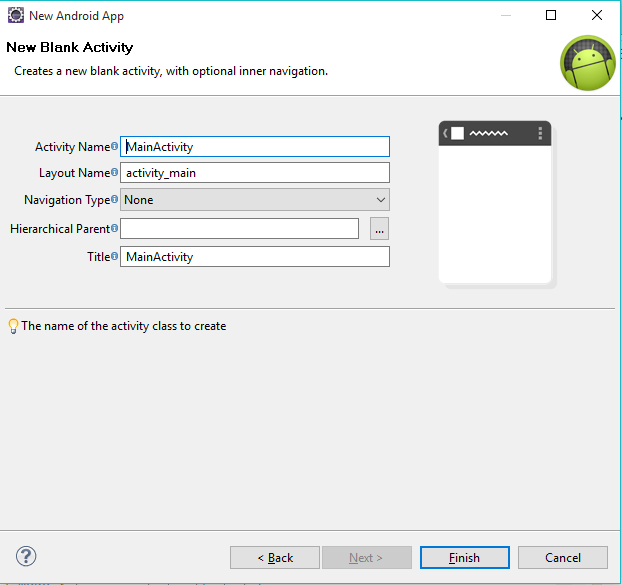Click the New Android App window icon
Viewport: 622px width, 585px height.
[x=16, y=15]
